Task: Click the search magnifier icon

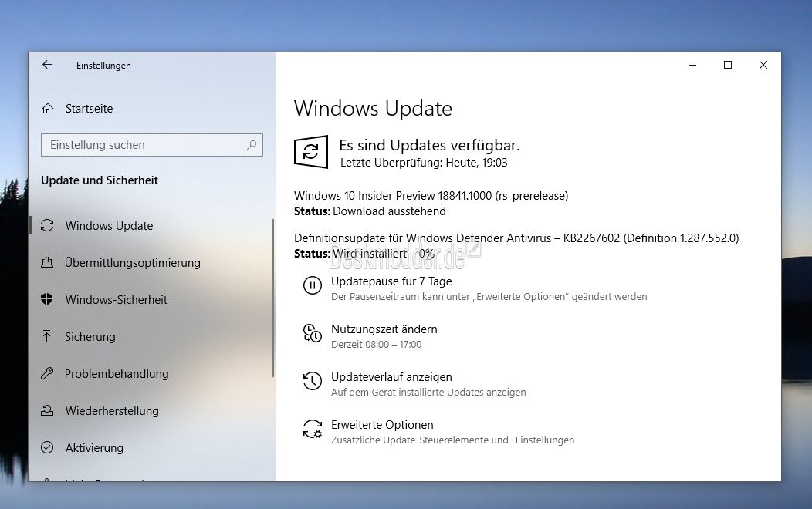Action: pos(252,145)
